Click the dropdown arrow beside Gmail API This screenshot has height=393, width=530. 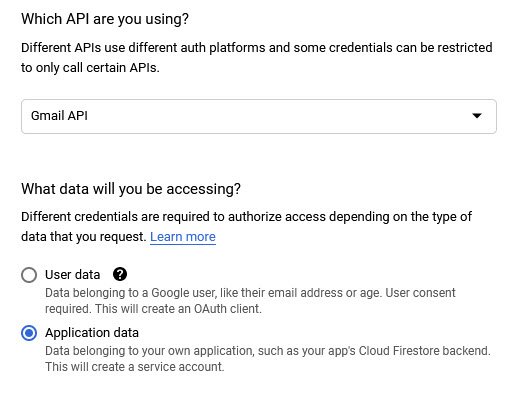[x=477, y=116]
